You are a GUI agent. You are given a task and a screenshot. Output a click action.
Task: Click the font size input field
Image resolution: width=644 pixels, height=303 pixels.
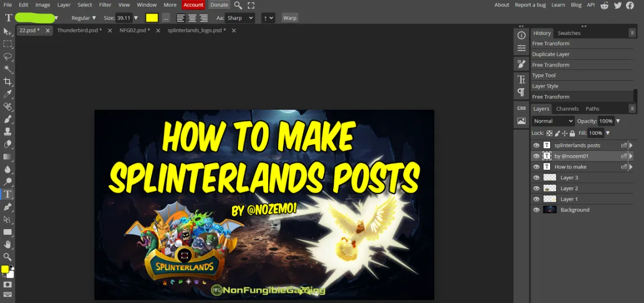point(123,18)
